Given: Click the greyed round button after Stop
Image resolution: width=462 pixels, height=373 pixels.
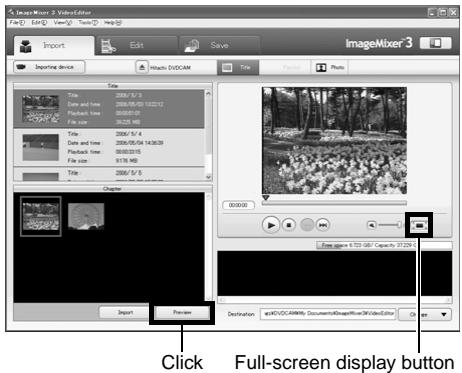Looking at the screenshot, I should coord(307,225).
